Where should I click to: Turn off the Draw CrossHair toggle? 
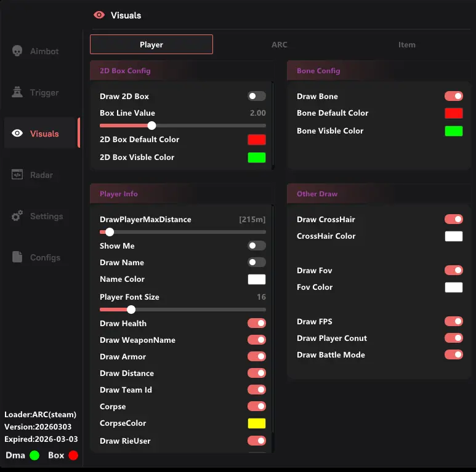click(x=454, y=219)
